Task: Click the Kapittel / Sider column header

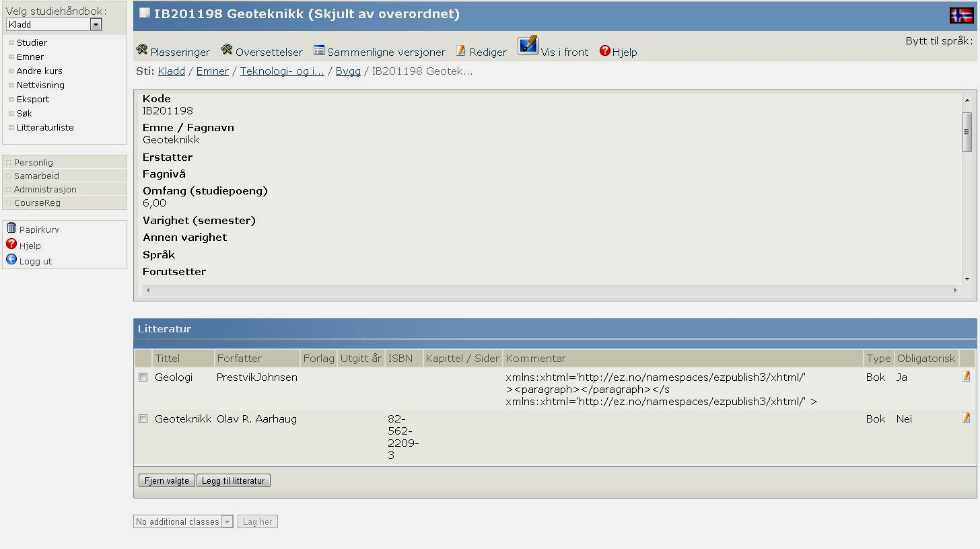Action: [462, 358]
